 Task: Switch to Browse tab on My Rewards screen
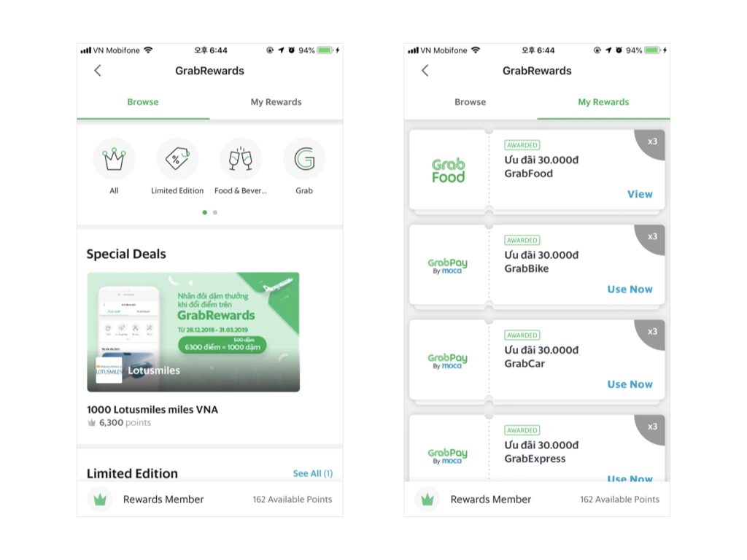tap(471, 102)
